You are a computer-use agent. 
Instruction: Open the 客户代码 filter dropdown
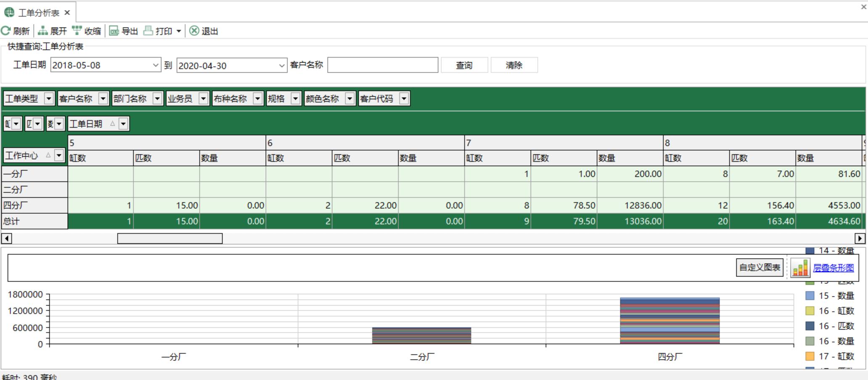(404, 98)
